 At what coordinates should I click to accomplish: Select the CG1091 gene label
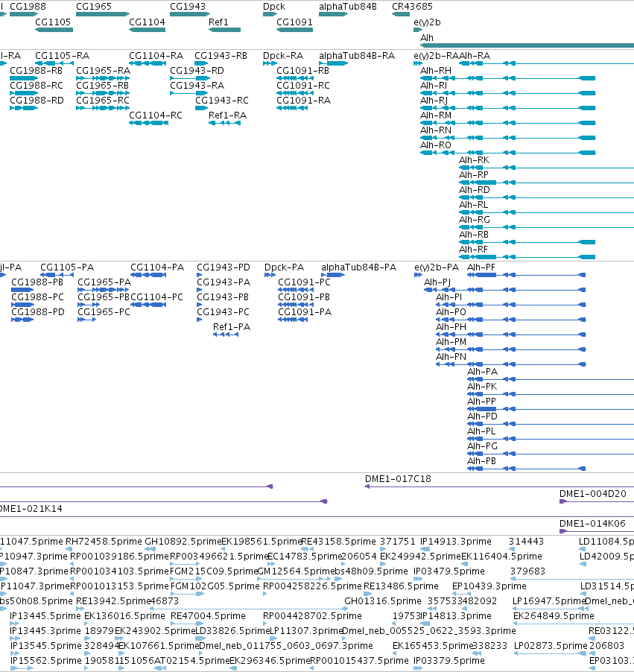(x=294, y=22)
